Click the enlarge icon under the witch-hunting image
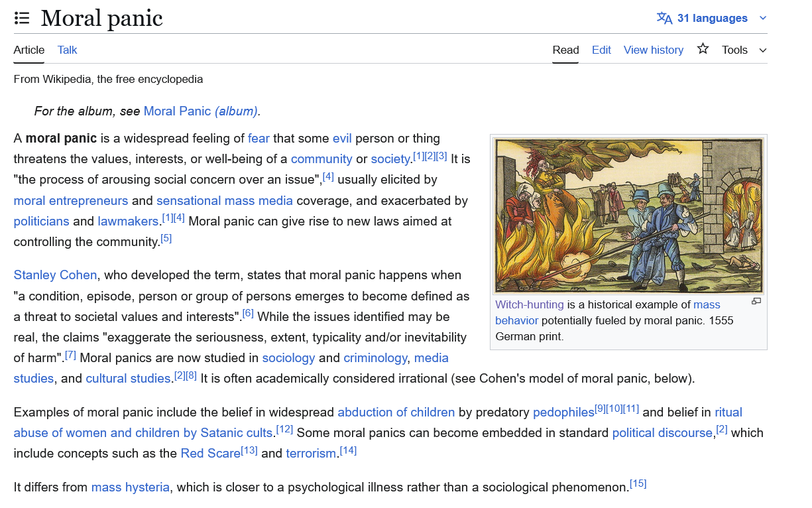 [x=756, y=302]
